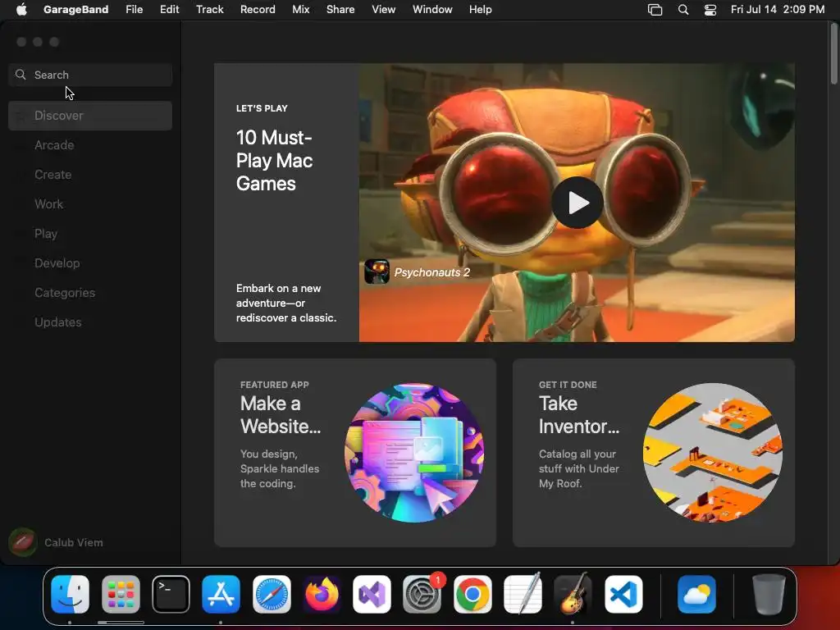Click the GarageBand guitar dock icon
840x630 pixels.
[573, 594]
